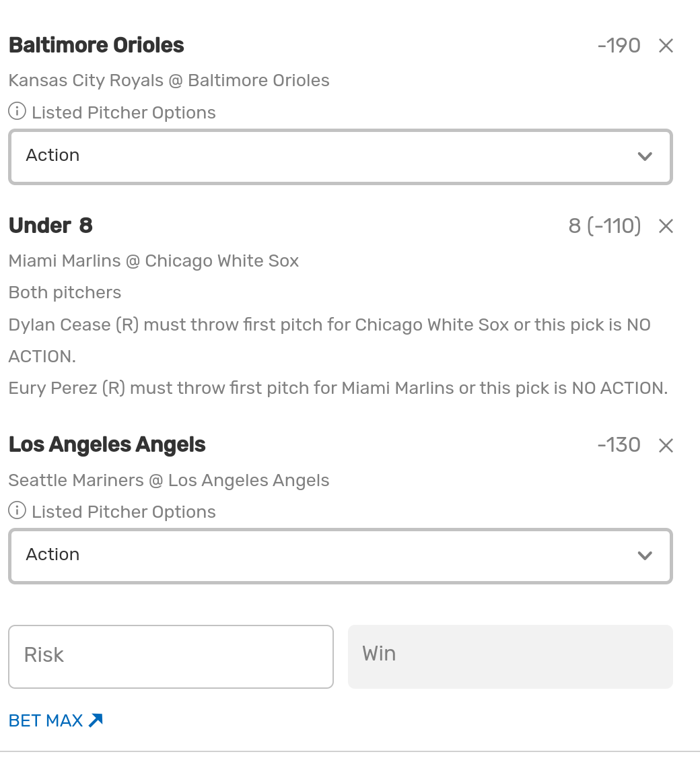Click info icon for Angels Listed Pitcher Options
Viewport: 700px width, 779px height.
(17, 510)
